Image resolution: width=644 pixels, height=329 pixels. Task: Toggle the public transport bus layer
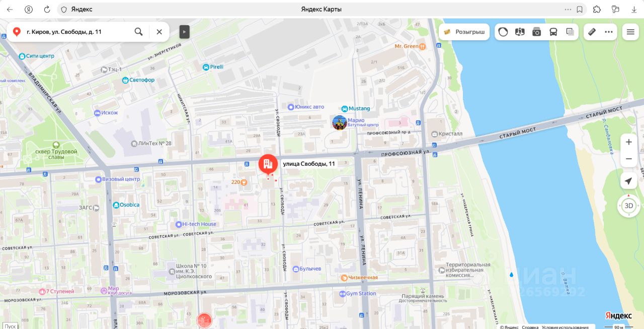tap(553, 32)
